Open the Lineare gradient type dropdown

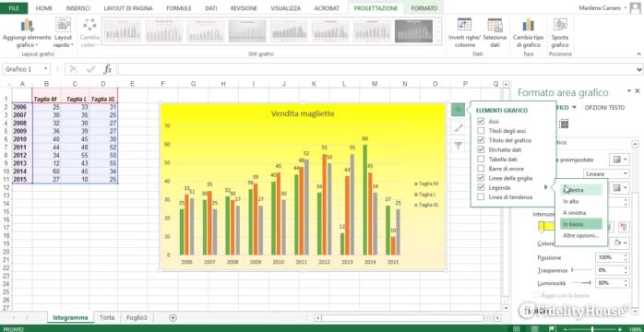[606, 174]
